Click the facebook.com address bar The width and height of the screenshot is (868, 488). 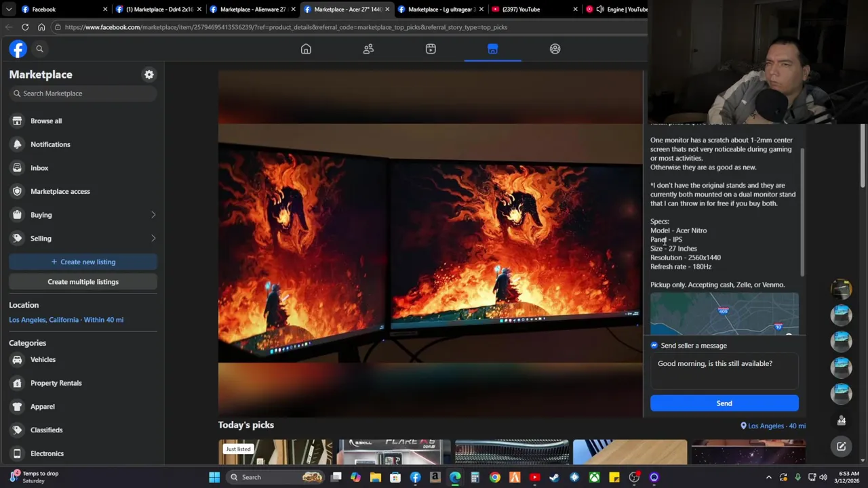[x=349, y=27]
